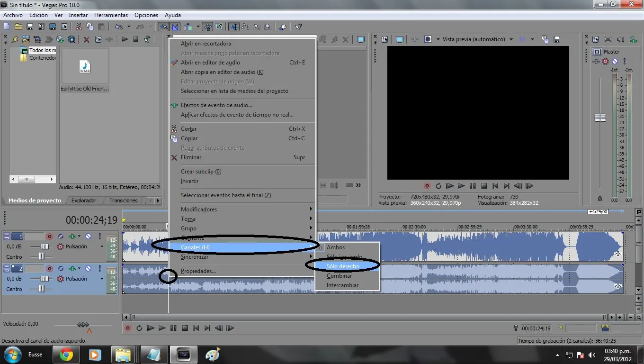Viewport: 644px width, 364px height.
Task: Open the What's This help pointer
Action: 298,27
